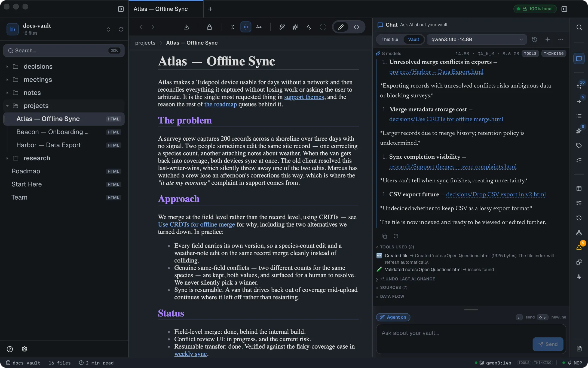Download the current document
Image resolution: width=588 pixels, height=368 pixels.
click(x=186, y=27)
